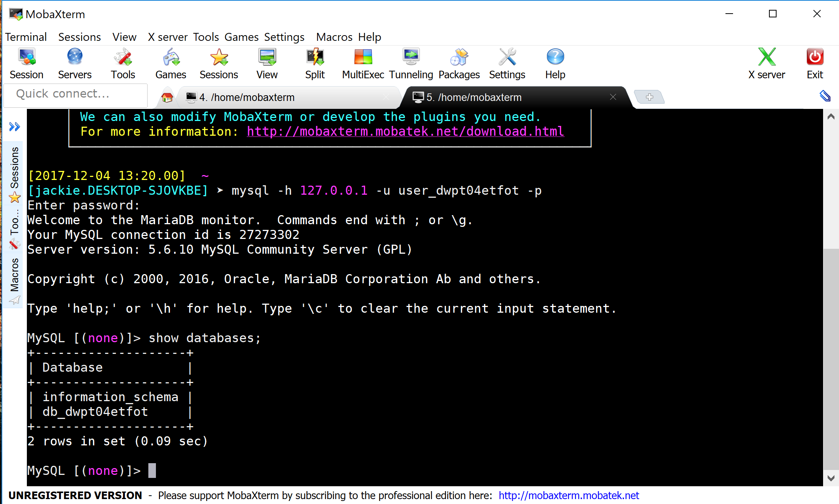Open the Sessions menu
This screenshot has width=839, height=504.
79,37
